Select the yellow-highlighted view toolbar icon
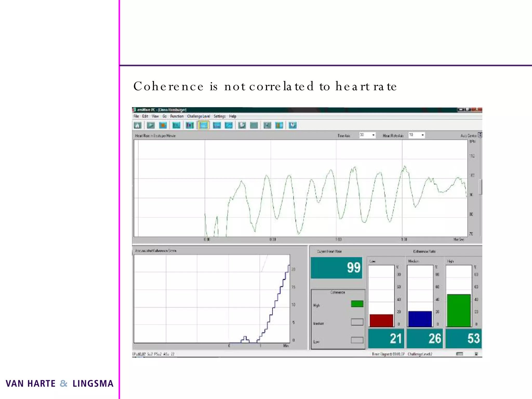 click(203, 125)
